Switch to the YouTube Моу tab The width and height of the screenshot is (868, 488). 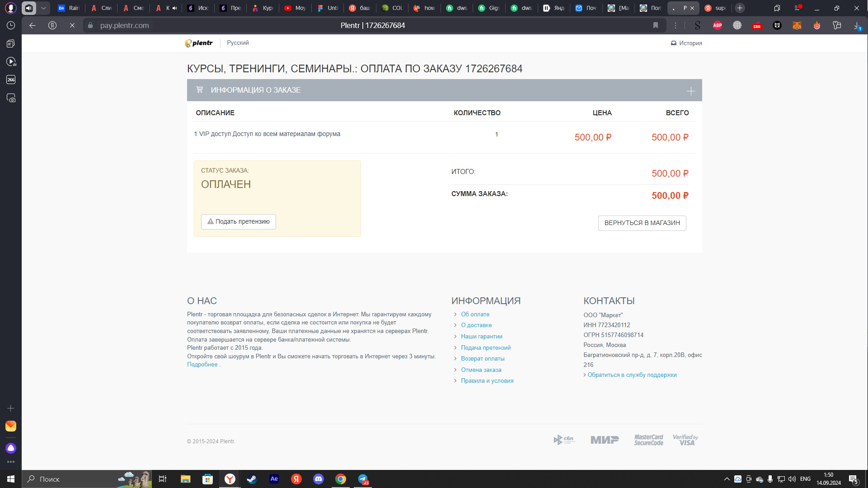click(295, 8)
